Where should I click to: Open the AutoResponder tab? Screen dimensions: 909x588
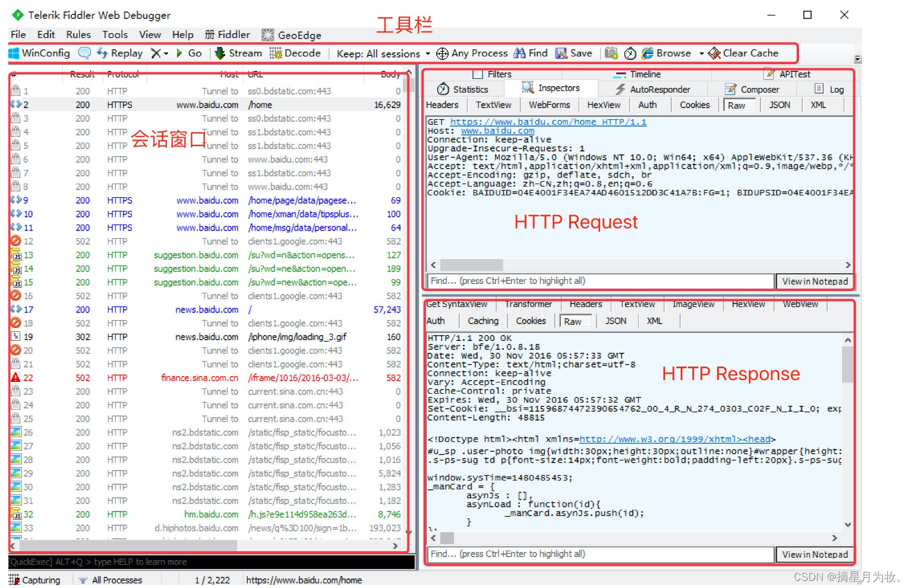(x=652, y=89)
